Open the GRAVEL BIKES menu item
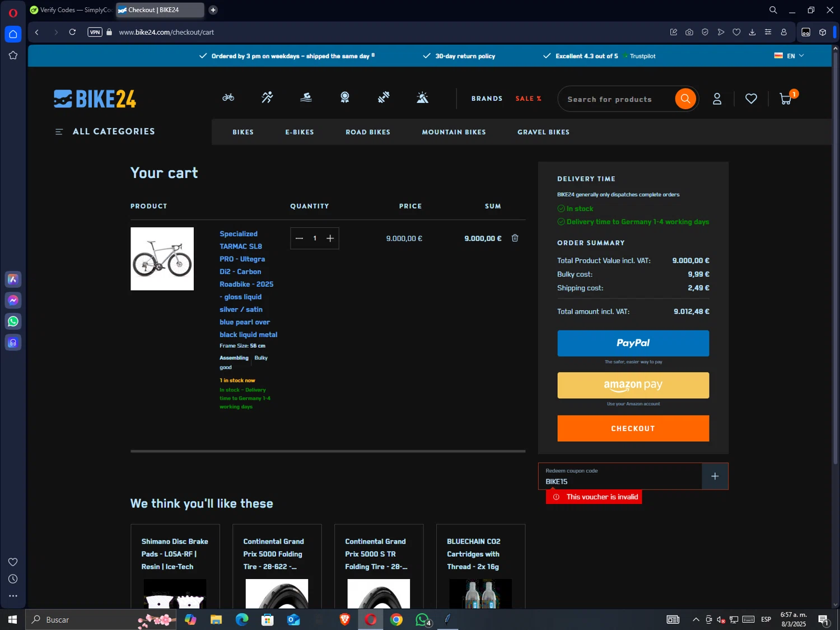840x630 pixels. point(543,132)
